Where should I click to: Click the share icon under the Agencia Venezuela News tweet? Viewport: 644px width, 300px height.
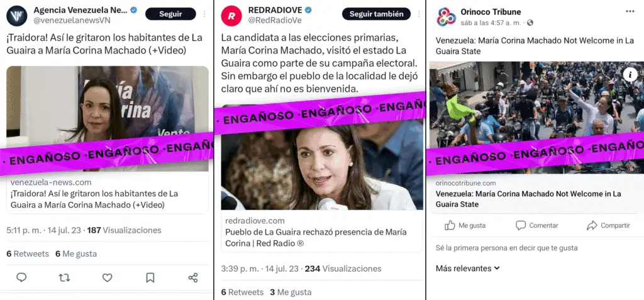coord(193,278)
